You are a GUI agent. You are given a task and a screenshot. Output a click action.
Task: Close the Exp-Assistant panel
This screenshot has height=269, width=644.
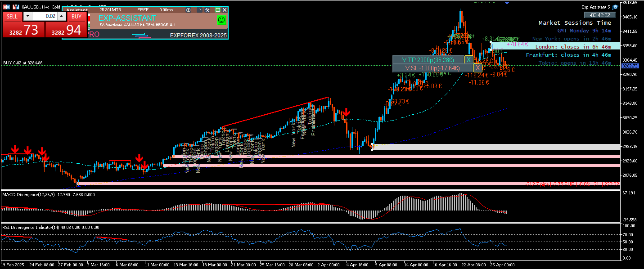coord(225,10)
